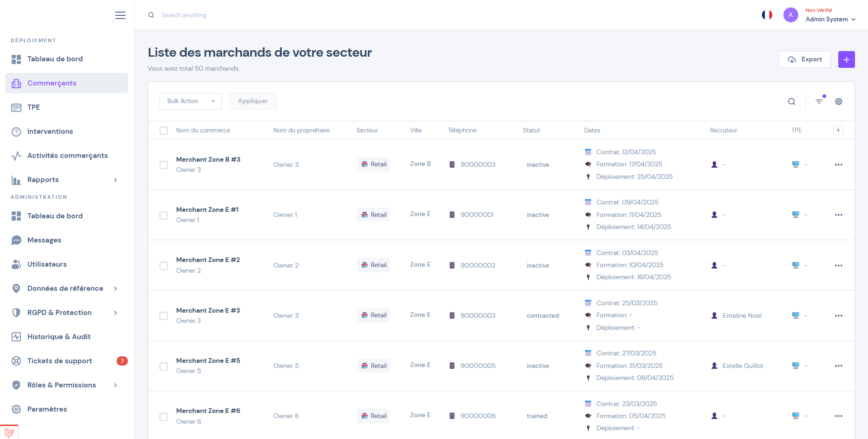Go to the TPE menu item
This screenshot has height=439, width=868.
(33, 107)
